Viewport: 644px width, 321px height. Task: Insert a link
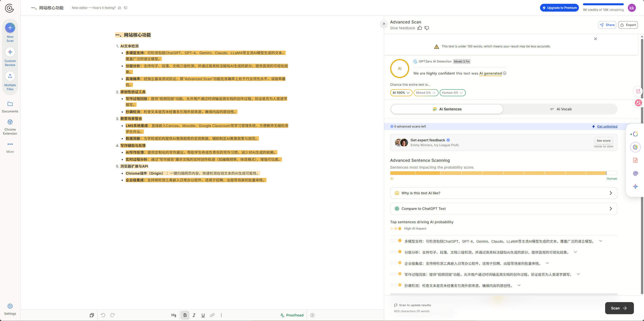(212, 315)
